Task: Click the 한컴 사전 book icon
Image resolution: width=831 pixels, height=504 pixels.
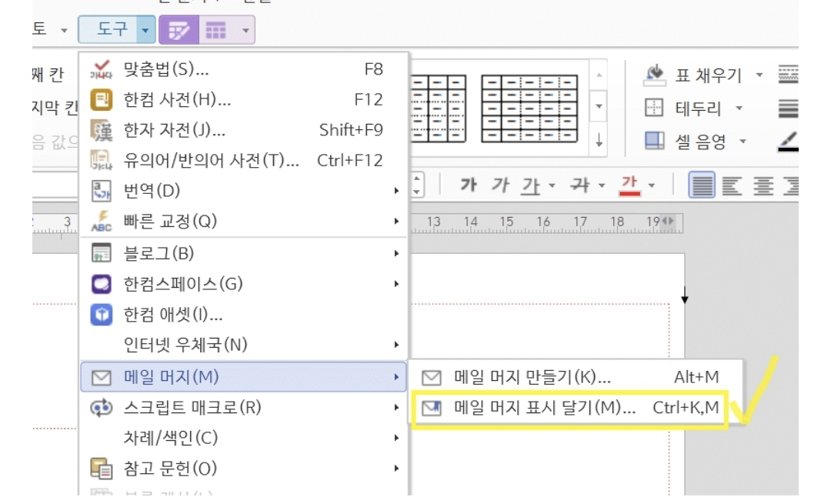Action: pos(102,99)
